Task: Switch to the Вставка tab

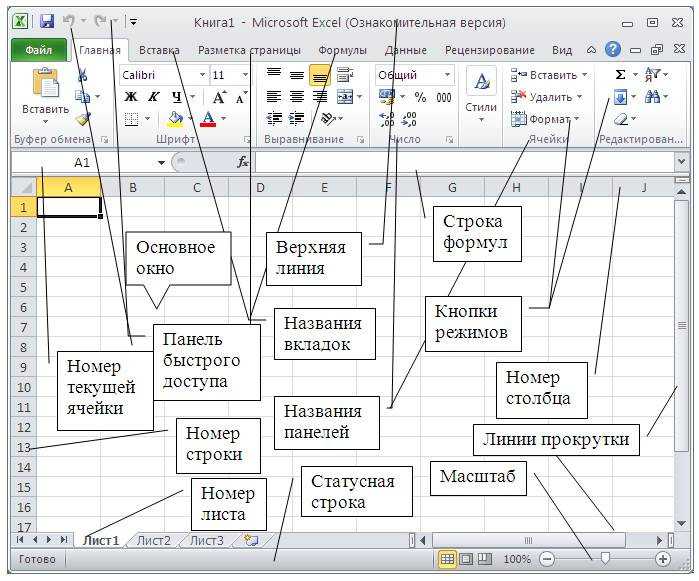Action: point(159,50)
